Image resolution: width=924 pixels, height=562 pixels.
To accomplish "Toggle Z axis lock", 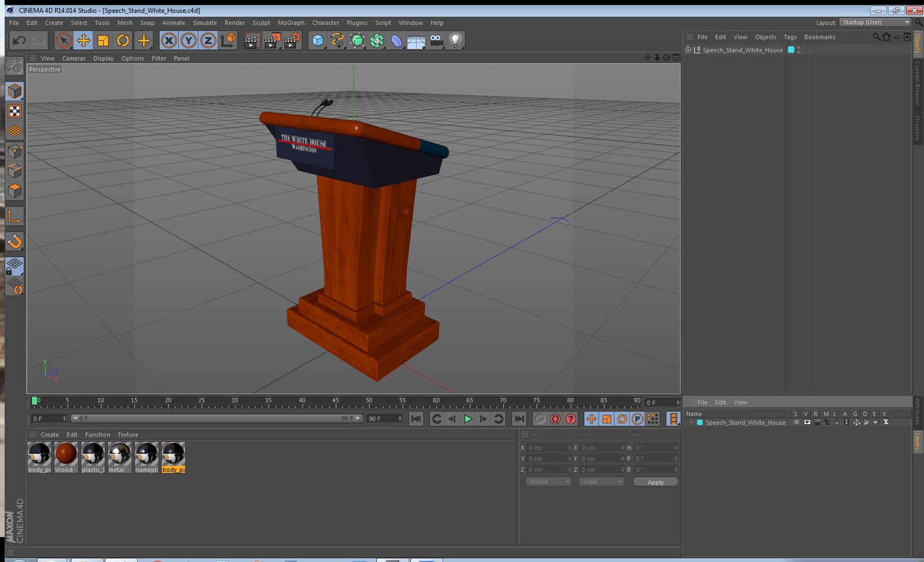I will [x=208, y=40].
